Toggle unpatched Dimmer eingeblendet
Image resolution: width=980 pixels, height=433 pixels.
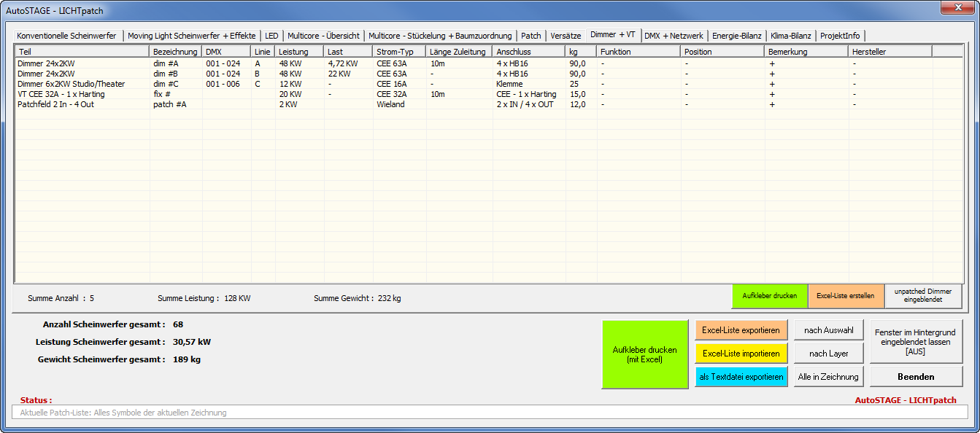(922, 296)
